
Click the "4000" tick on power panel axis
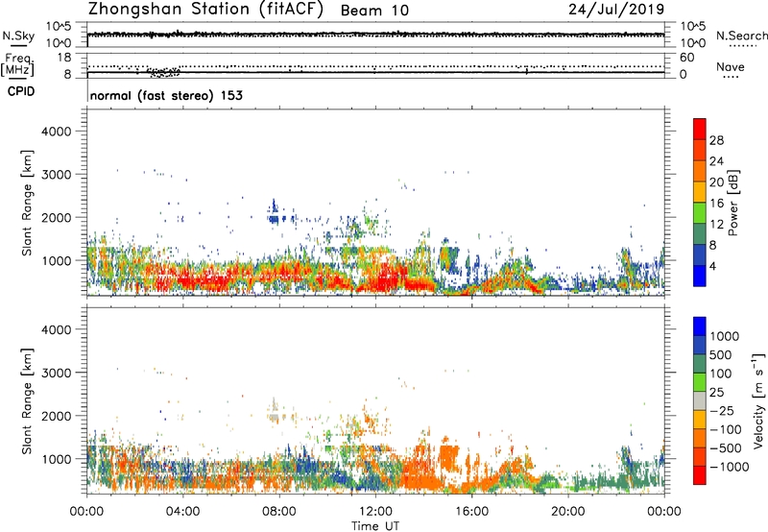coord(57,132)
